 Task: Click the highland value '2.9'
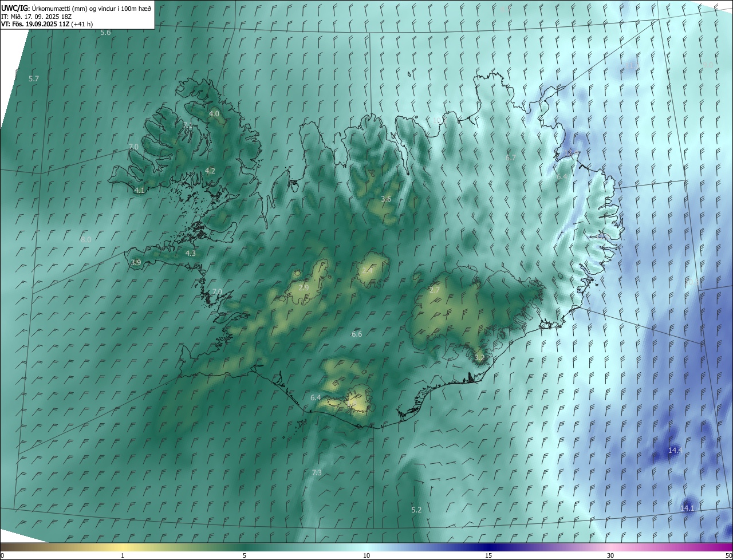point(304,287)
